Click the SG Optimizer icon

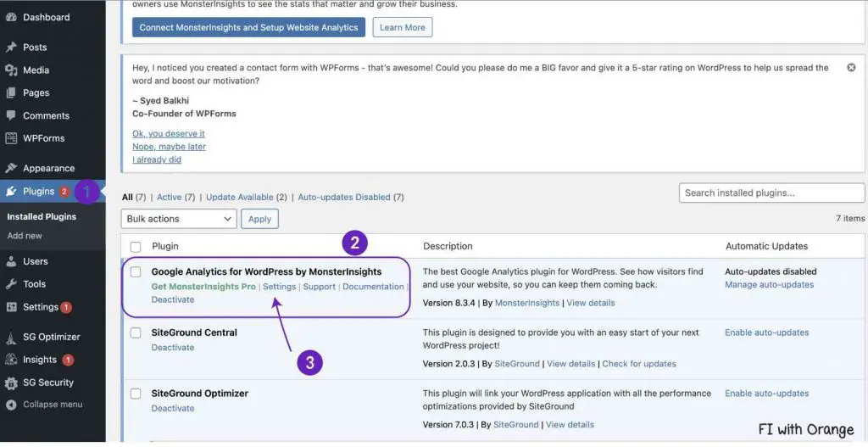click(x=11, y=337)
